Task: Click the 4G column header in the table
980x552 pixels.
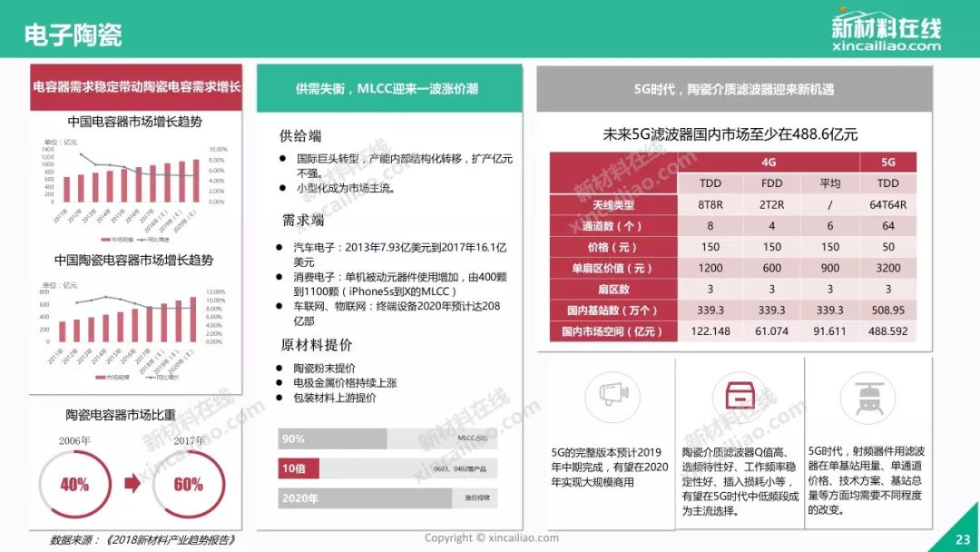Action: tap(769, 163)
